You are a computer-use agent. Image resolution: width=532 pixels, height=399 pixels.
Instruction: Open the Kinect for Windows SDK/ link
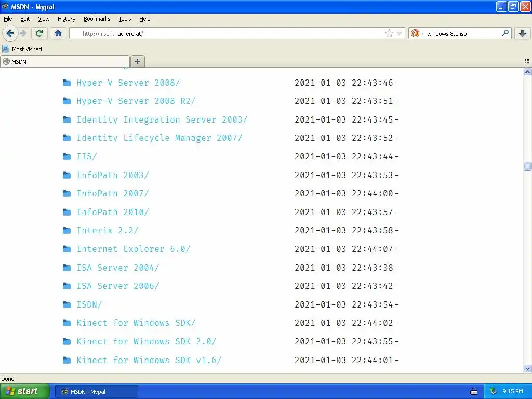(x=136, y=323)
